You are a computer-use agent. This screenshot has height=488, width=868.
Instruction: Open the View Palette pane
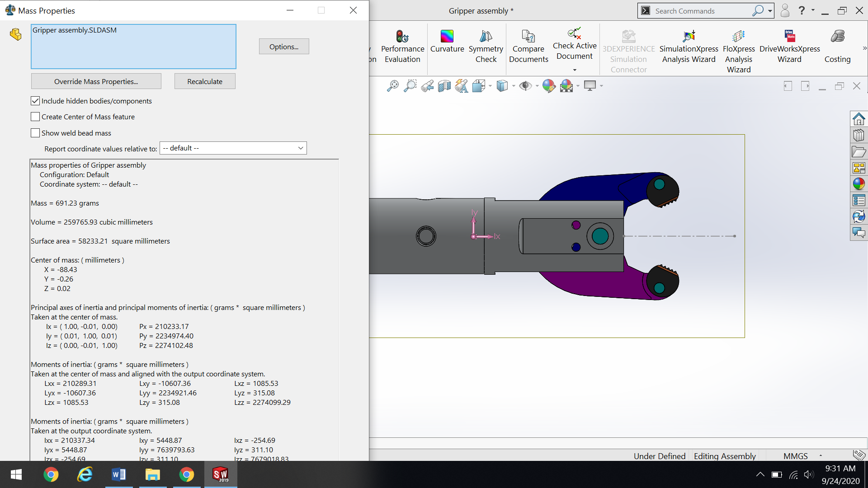(859, 168)
